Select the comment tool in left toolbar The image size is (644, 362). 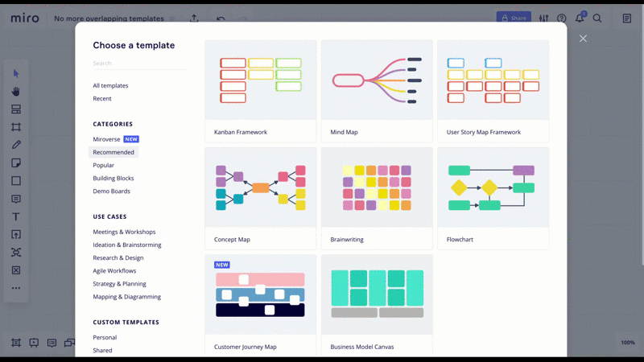(x=16, y=199)
